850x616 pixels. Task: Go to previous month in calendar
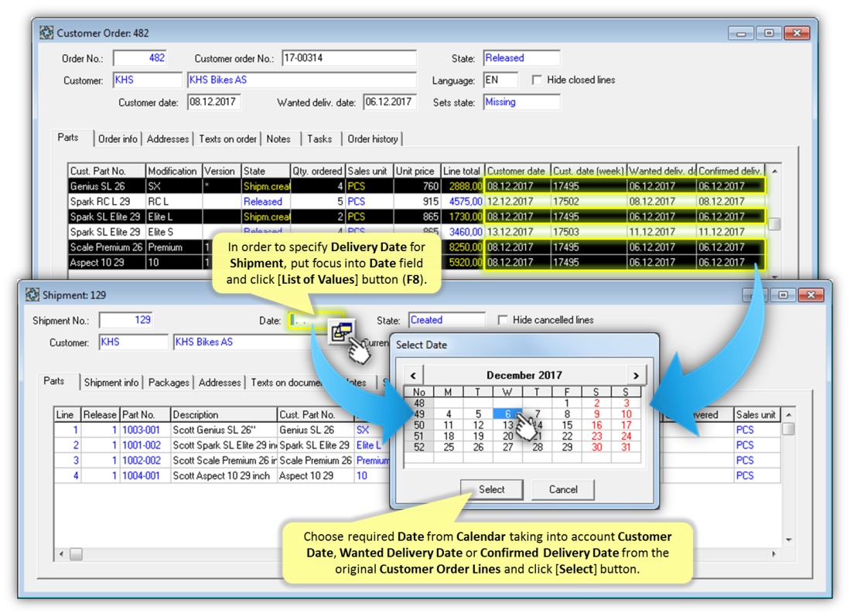pyautogui.click(x=413, y=375)
